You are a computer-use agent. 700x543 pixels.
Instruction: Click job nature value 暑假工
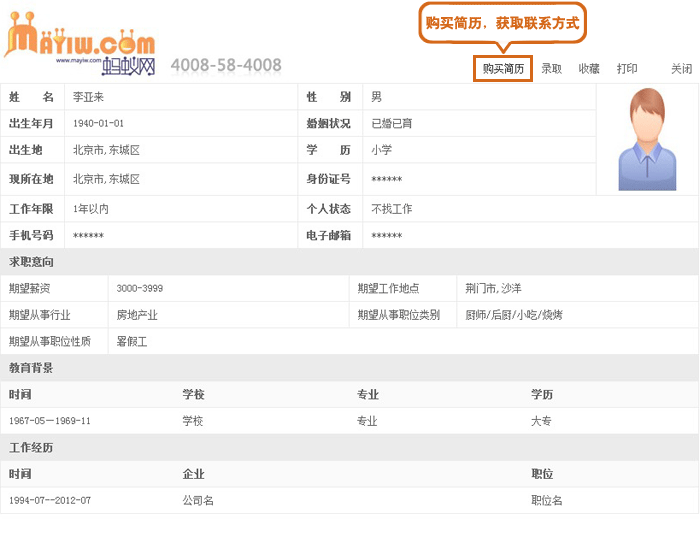(132, 342)
